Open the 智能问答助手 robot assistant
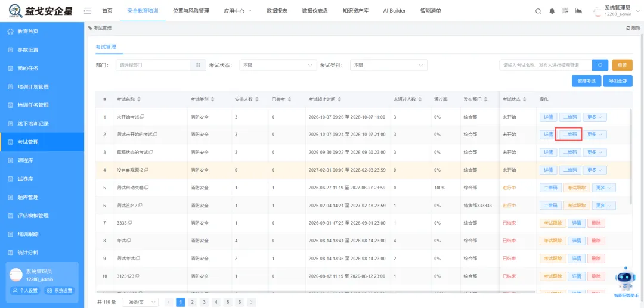This screenshot has height=308, width=644. [x=625, y=281]
